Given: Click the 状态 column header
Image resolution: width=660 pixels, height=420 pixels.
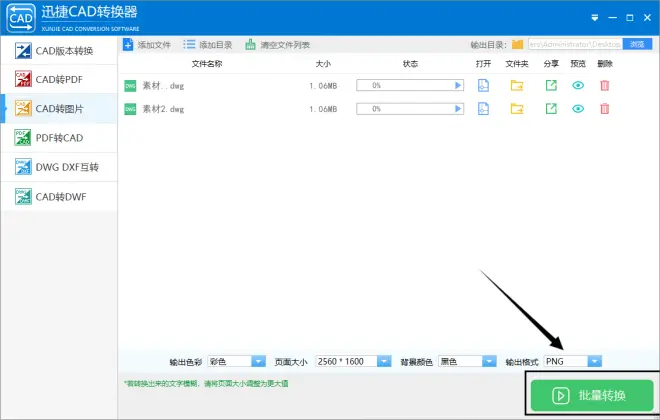Looking at the screenshot, I should pos(410,64).
